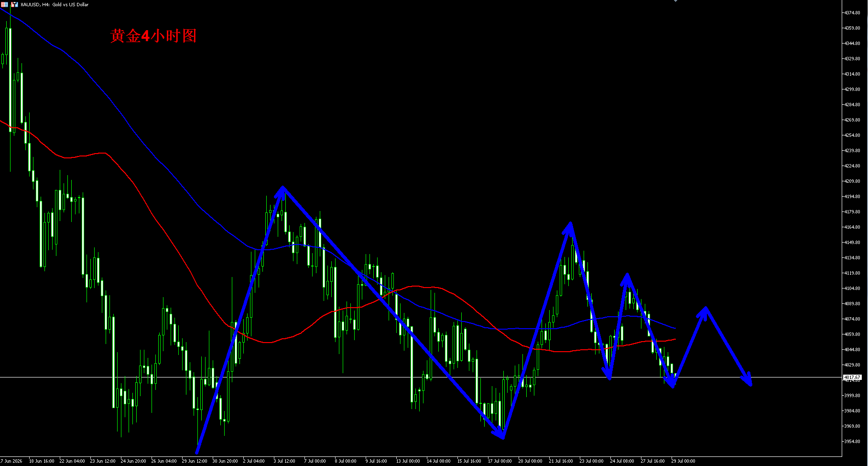This screenshot has height=466, width=868.
Task: Select the first blue arrowhead near 3 Jul
Action: [282, 191]
